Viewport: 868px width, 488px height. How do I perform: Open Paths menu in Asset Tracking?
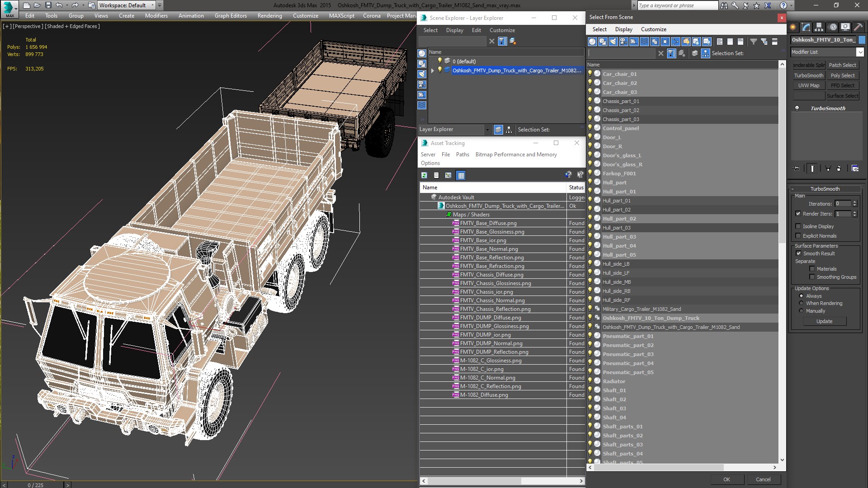click(462, 155)
